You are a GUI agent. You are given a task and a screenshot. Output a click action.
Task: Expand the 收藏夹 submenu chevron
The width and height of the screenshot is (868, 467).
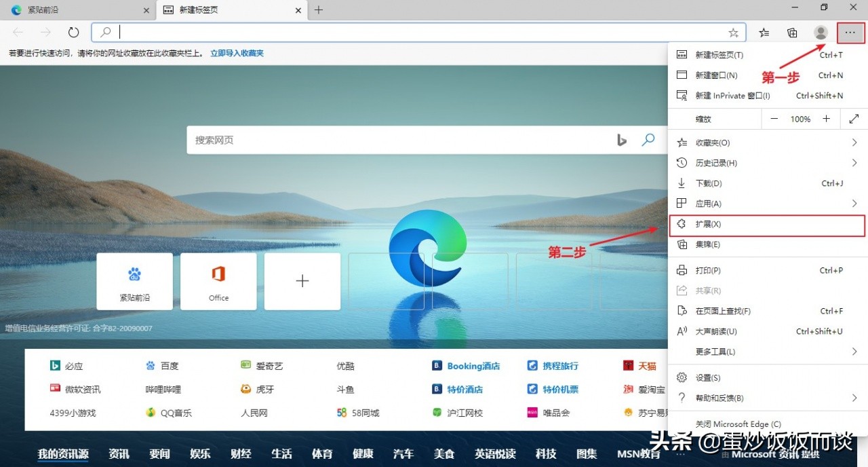854,143
